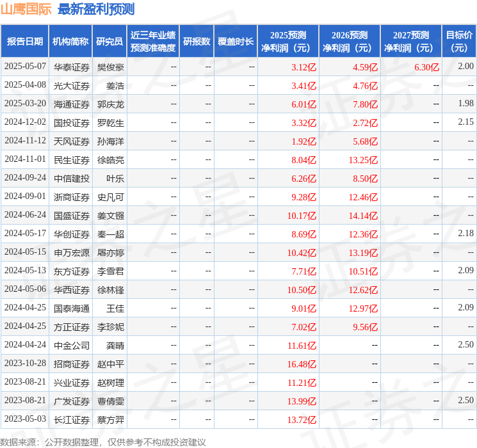Select the 中信建投 institution cell
Viewport: 477px width, 448px height.
72,179
